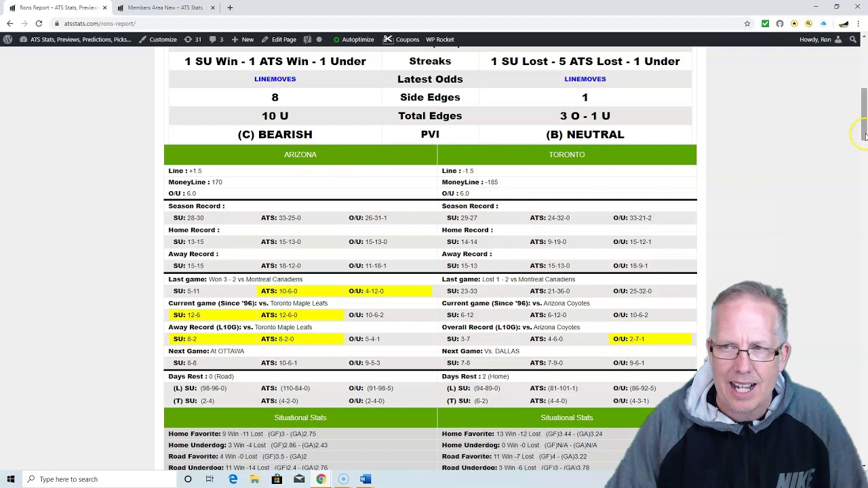This screenshot has width=868, height=488.
Task: Click the Latest Odds center label
Action: 430,79
